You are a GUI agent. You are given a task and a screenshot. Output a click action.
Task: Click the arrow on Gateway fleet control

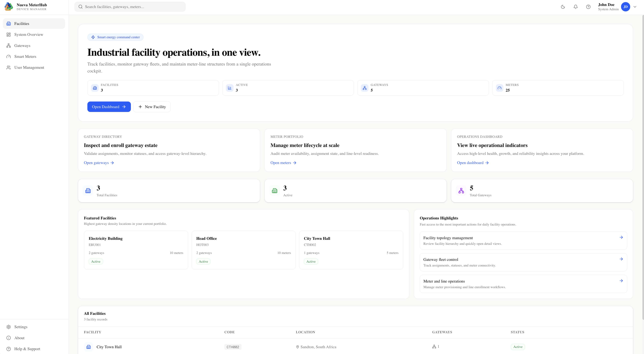point(621,259)
